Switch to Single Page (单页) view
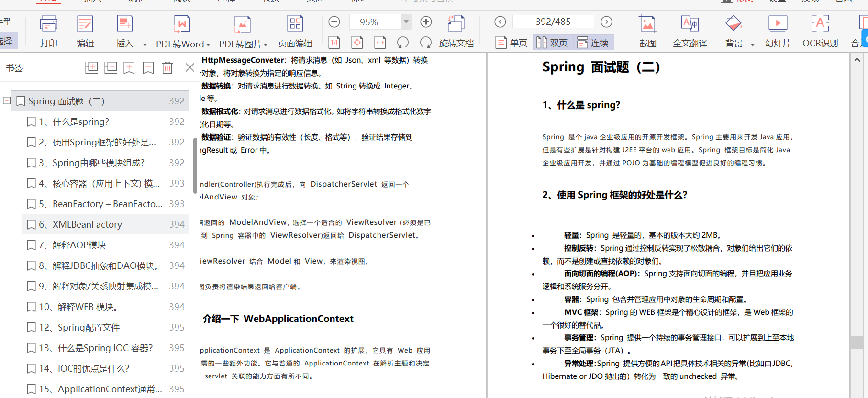The image size is (868, 398). 512,43
